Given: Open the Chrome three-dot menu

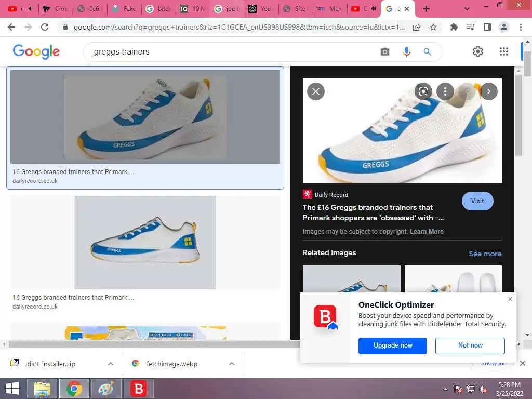Looking at the screenshot, I should pyautogui.click(x=521, y=27).
